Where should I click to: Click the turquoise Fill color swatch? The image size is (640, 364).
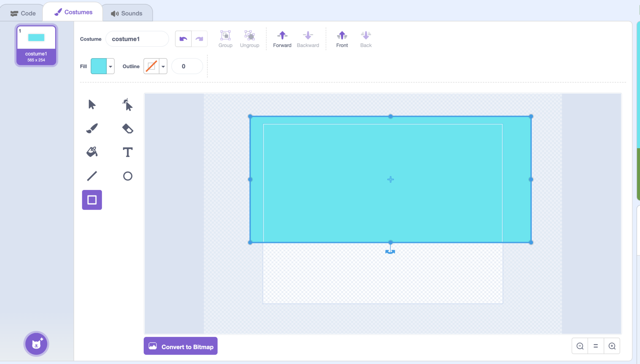[x=98, y=66]
